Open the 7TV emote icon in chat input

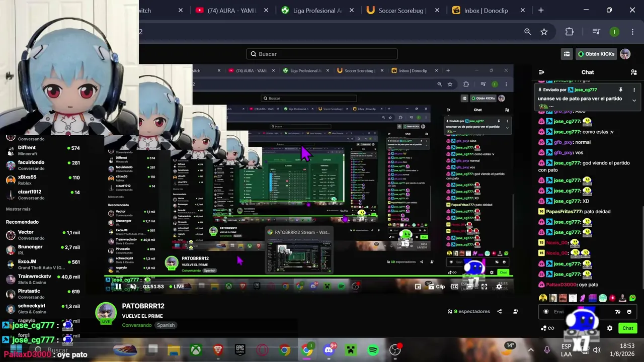pyautogui.click(x=618, y=312)
